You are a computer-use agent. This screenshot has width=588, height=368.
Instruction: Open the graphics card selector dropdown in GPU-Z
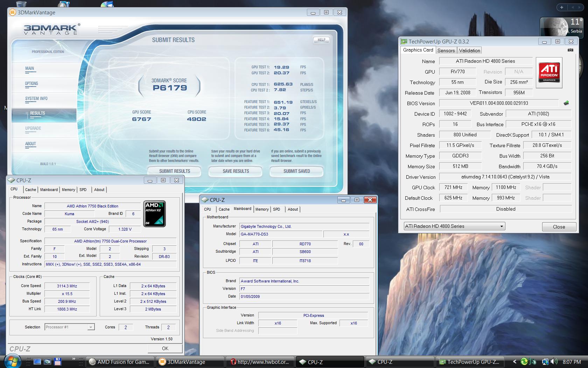pyautogui.click(x=454, y=226)
